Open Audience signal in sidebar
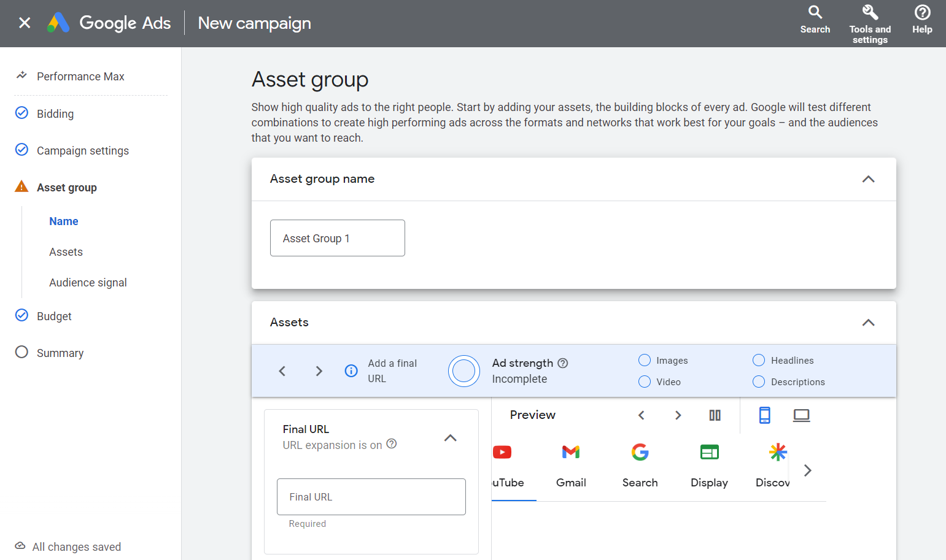This screenshot has height=560, width=946. click(x=88, y=283)
